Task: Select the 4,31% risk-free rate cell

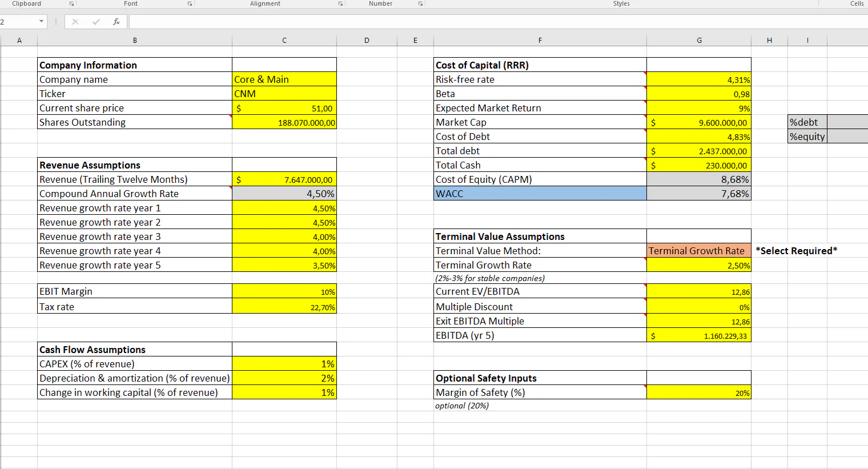Action: click(x=699, y=79)
